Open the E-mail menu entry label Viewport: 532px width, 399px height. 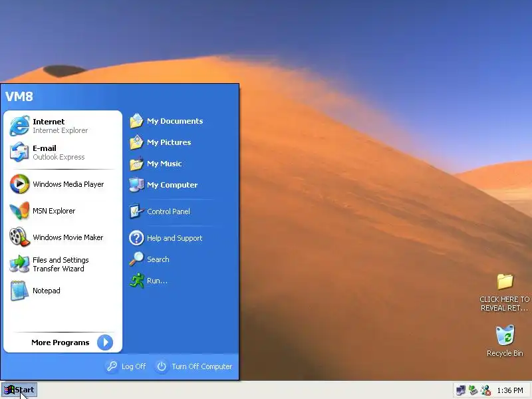tap(45, 148)
